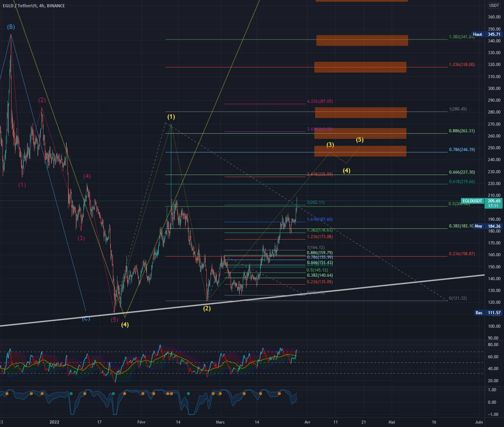
Task: Click the USDT currency button on price axis
Action: click(494, 6)
